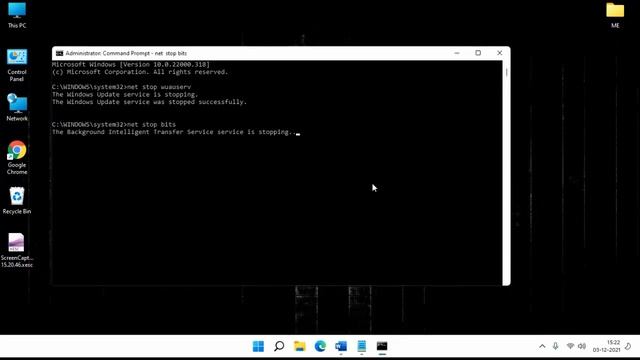Open the Control Panel desktop icon
Image resolution: width=640 pixels, height=360 pixels.
click(x=17, y=65)
